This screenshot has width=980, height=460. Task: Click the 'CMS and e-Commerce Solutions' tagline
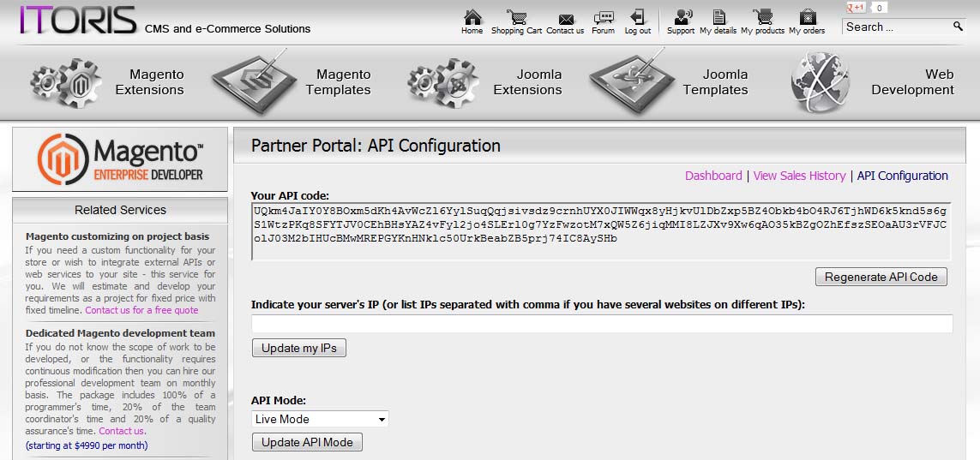(227, 29)
